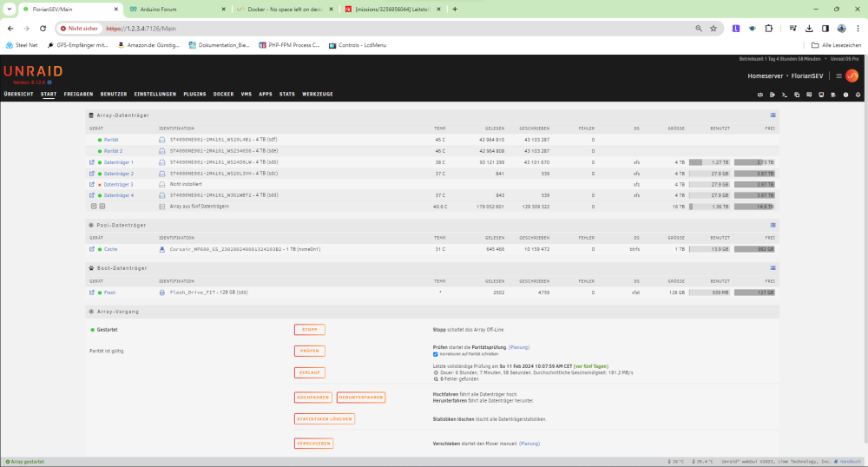The height and width of the screenshot is (467, 868).
Task: Click the HERUNTERFAHREN button
Action: pos(361,398)
